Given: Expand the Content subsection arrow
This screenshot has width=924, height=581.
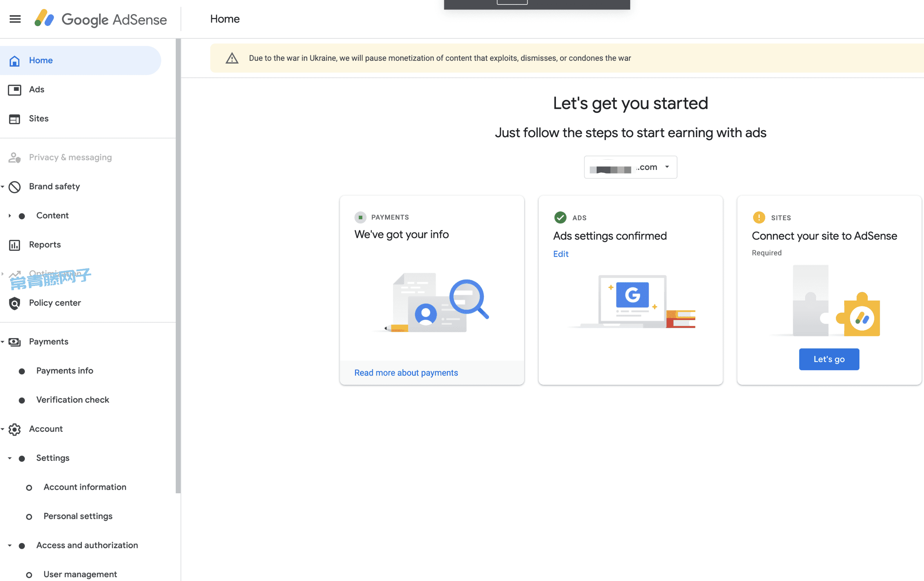Looking at the screenshot, I should pos(10,216).
